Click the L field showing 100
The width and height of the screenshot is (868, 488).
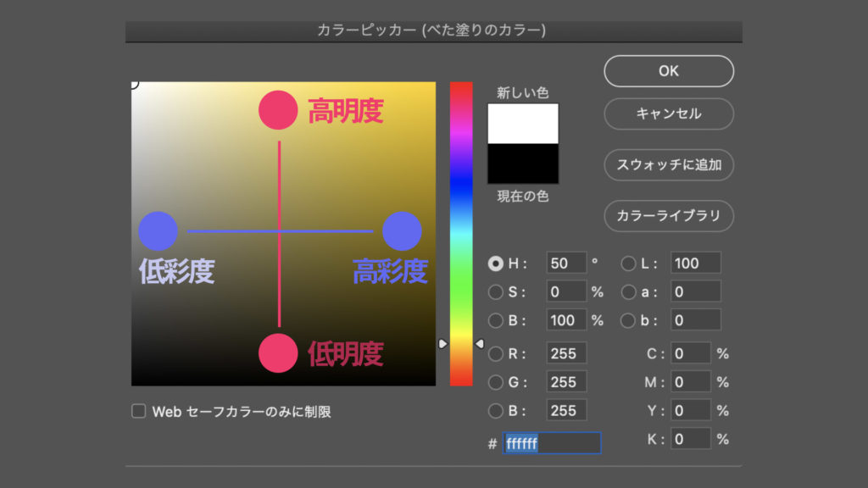pos(696,263)
